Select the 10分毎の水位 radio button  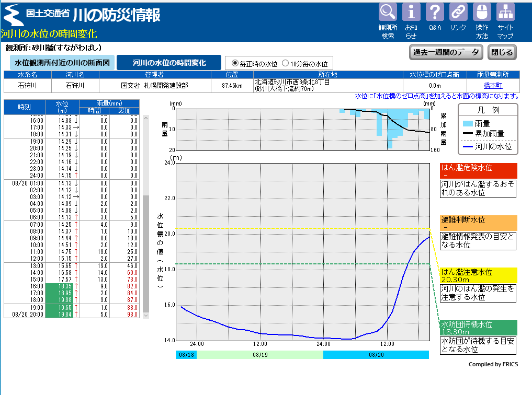coord(286,63)
